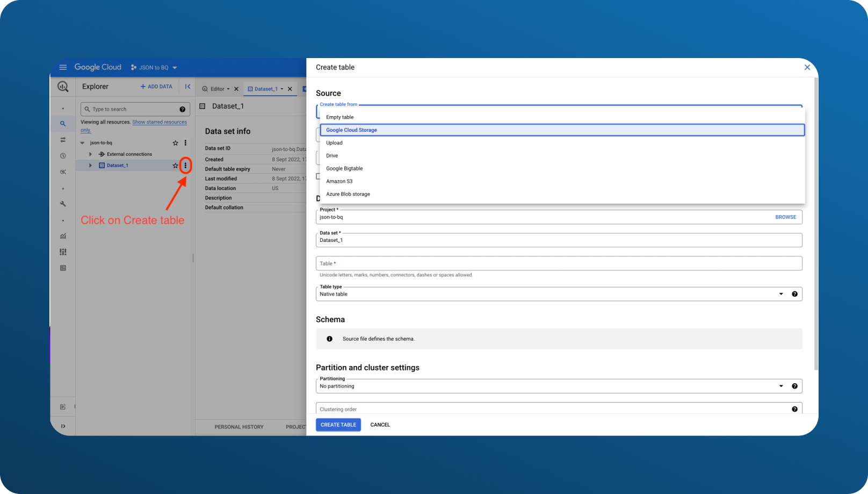Click the release notes icon in sidebar
Viewport: 868px width, 494px height.
(63, 407)
